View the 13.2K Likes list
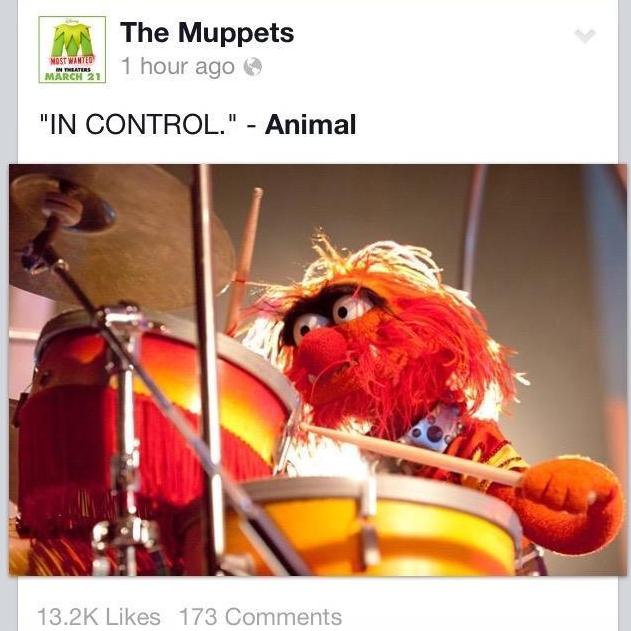631x631 pixels. 99,617
